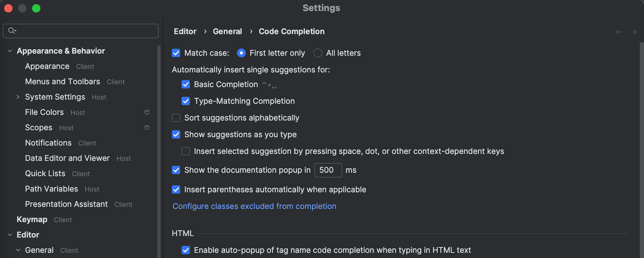Viewport: 644px width, 258px height.
Task: Toggle Insert parentheses automatically checkbox
Action: coord(176,190)
